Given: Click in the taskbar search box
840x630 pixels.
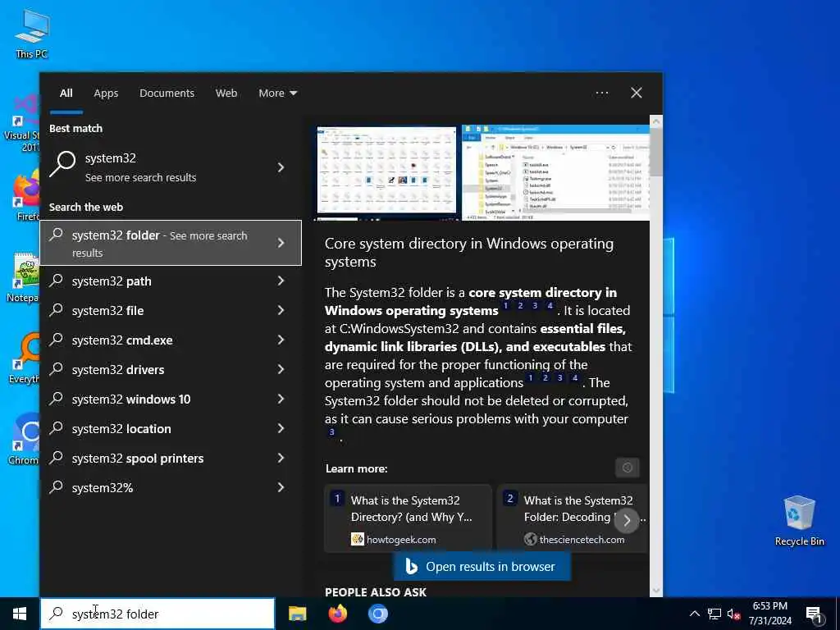Looking at the screenshot, I should (157, 614).
